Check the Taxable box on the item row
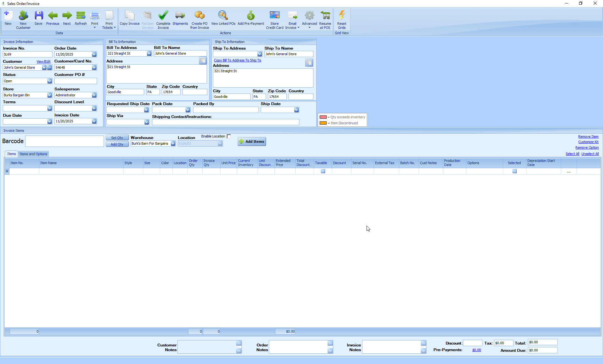 tap(323, 171)
